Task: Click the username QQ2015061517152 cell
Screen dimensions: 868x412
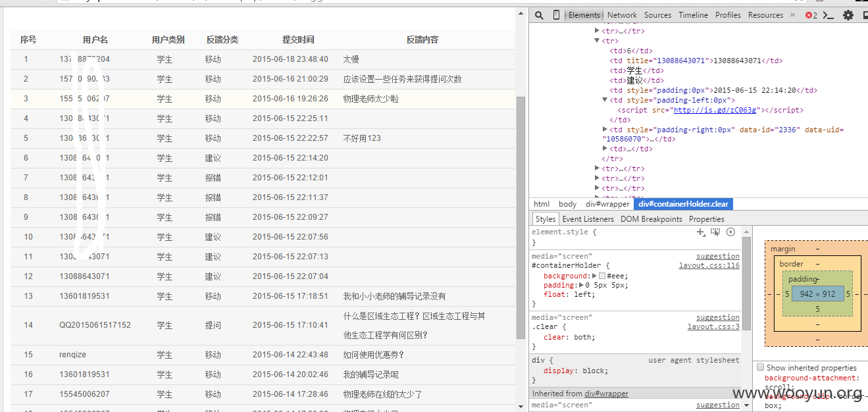Action: point(95,325)
